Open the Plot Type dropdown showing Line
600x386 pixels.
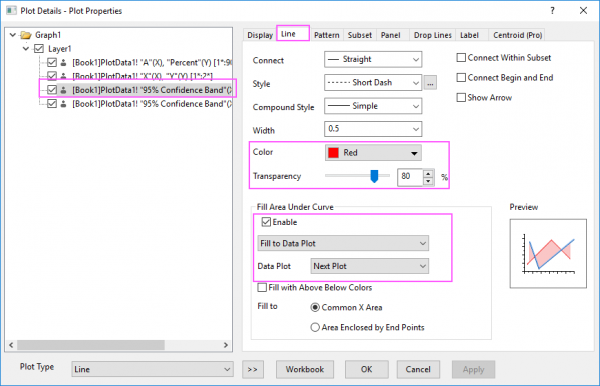[x=152, y=369]
